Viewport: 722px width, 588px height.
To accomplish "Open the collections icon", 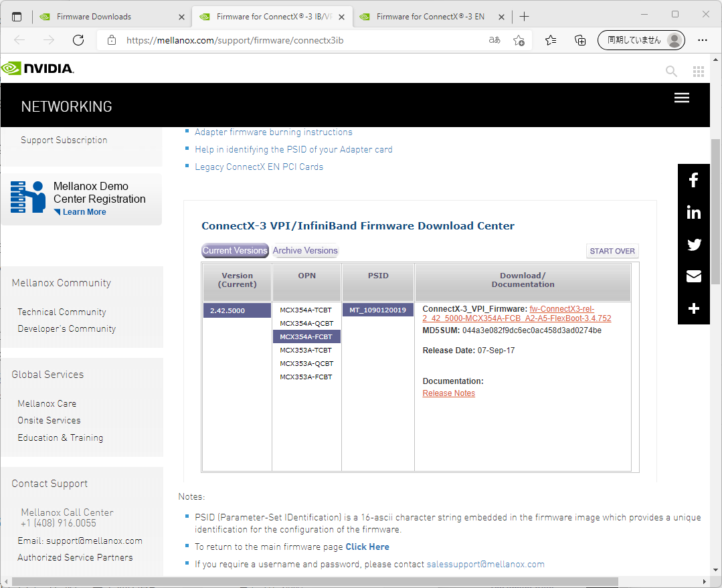I will pos(580,41).
